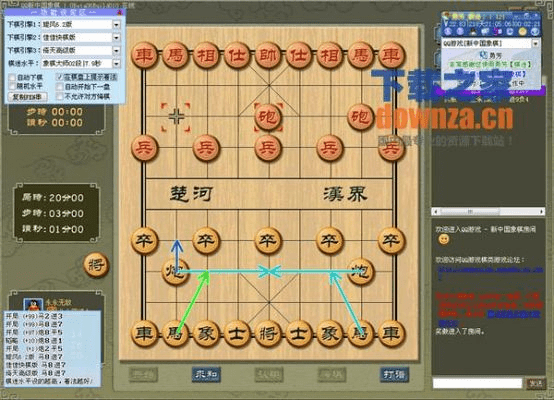Viewport: 554px width, 400px height.
Task: Select the leftmost black 車 chariot
Action: coord(145,333)
